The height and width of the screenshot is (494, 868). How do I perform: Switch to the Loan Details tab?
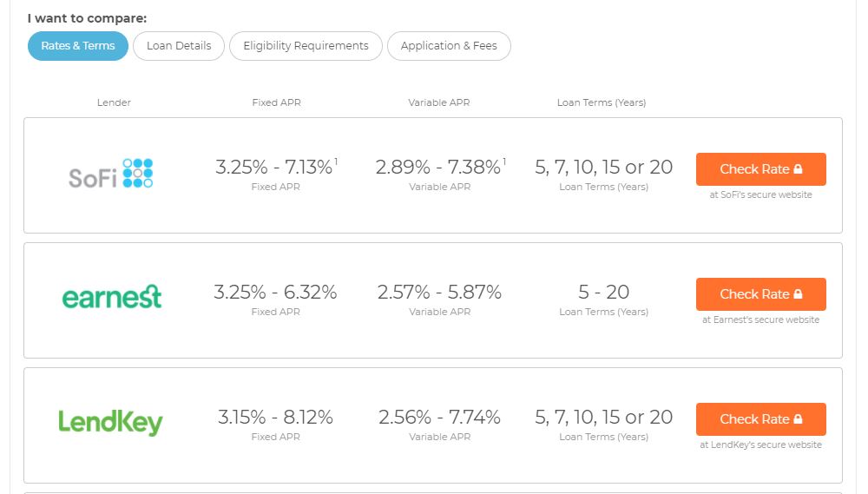(179, 46)
